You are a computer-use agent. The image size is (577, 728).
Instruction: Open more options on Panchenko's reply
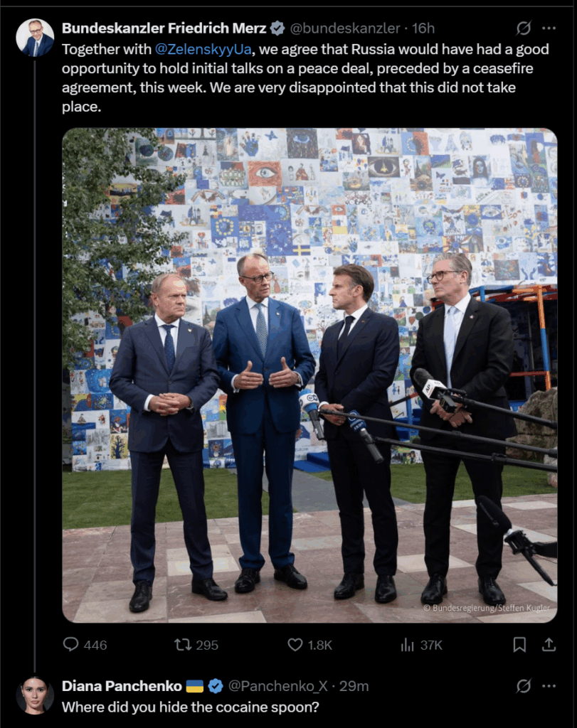[x=549, y=686]
